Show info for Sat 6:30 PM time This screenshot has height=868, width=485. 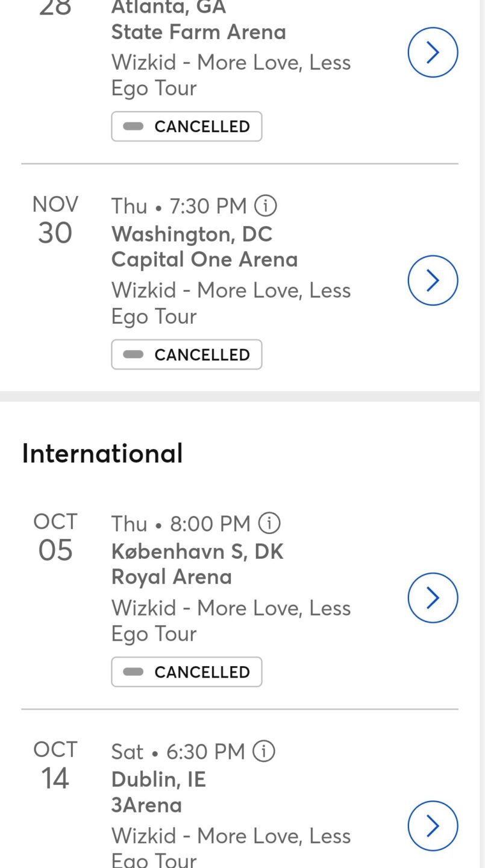264,751
